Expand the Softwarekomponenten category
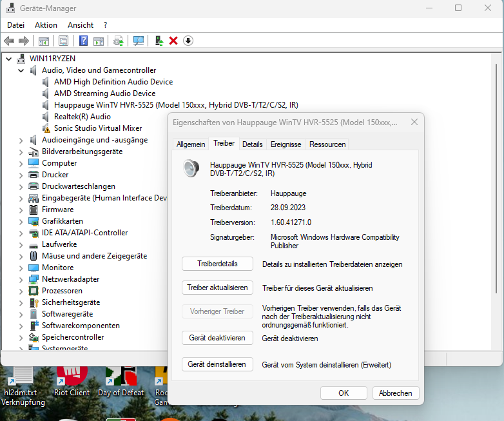 [21, 326]
